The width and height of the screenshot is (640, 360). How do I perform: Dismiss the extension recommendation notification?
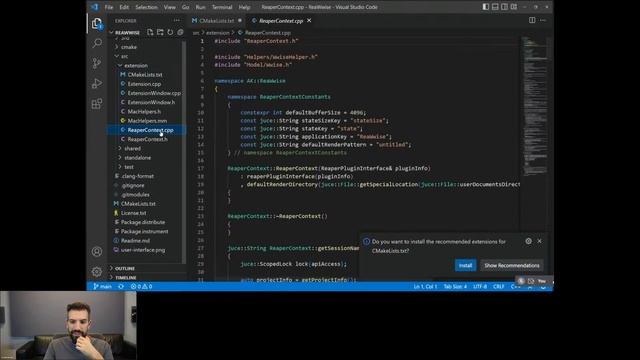coord(540,241)
